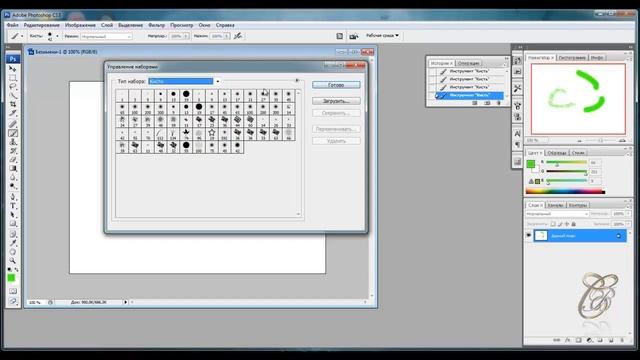640x360 pixels.
Task: Create new snapshot in History panel
Action: tap(487, 103)
